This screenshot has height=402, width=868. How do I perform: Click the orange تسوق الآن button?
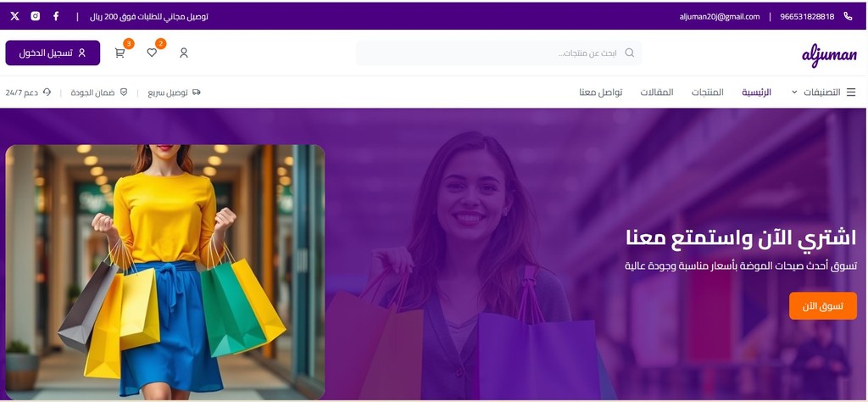point(822,305)
